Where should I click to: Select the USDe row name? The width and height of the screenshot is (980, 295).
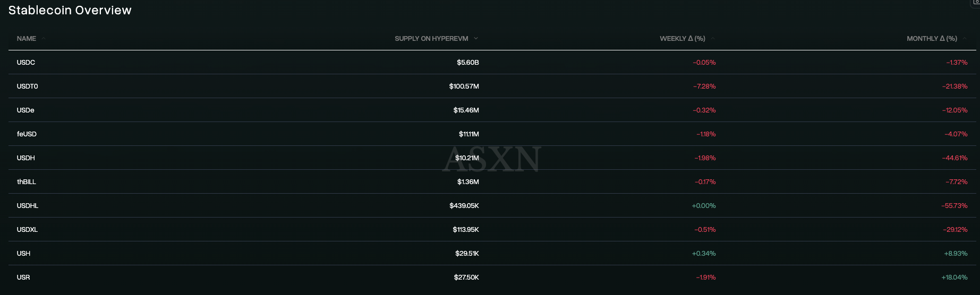25,110
